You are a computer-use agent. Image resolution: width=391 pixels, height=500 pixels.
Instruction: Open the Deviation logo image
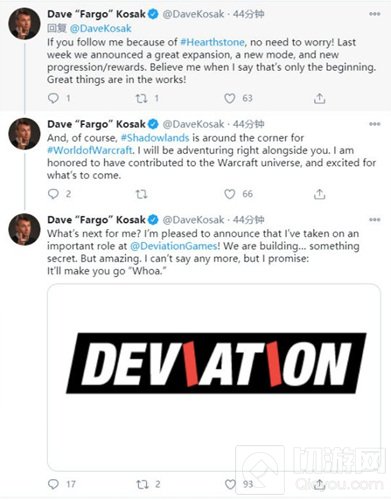(214, 377)
